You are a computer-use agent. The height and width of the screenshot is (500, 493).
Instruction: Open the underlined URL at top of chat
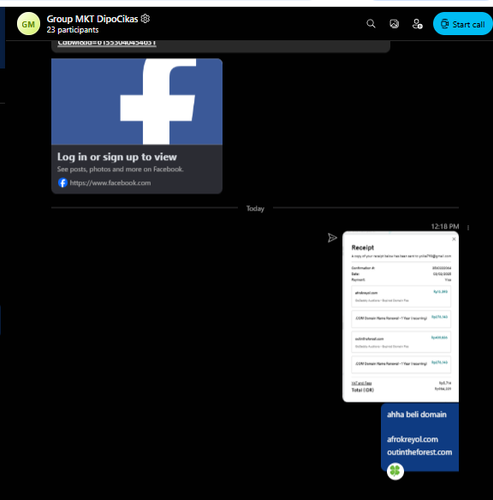pyautogui.click(x=107, y=43)
